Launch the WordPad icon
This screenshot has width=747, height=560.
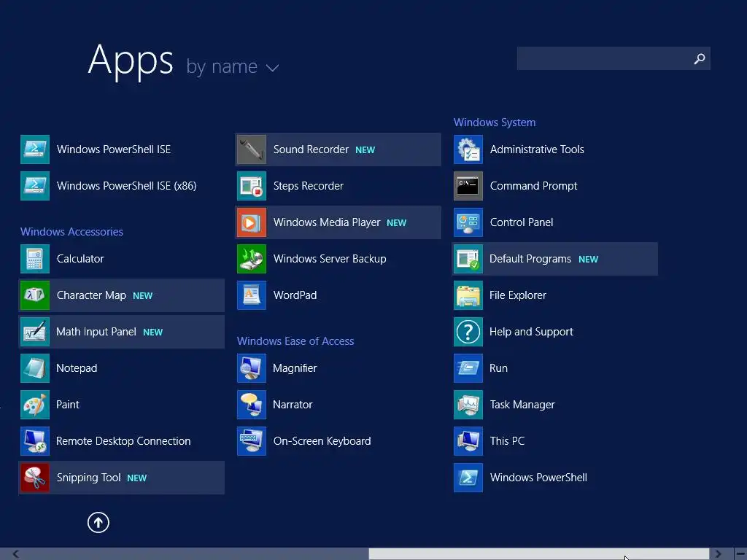point(252,295)
